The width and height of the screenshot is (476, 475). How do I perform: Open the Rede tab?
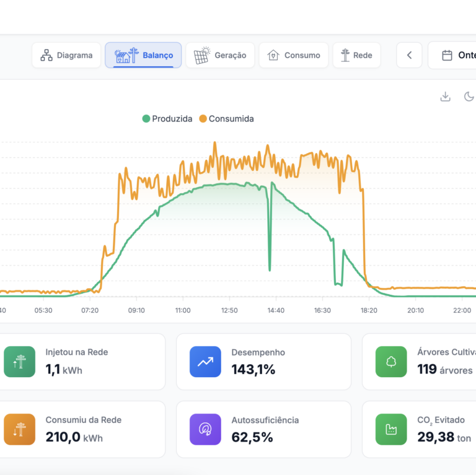tap(356, 55)
